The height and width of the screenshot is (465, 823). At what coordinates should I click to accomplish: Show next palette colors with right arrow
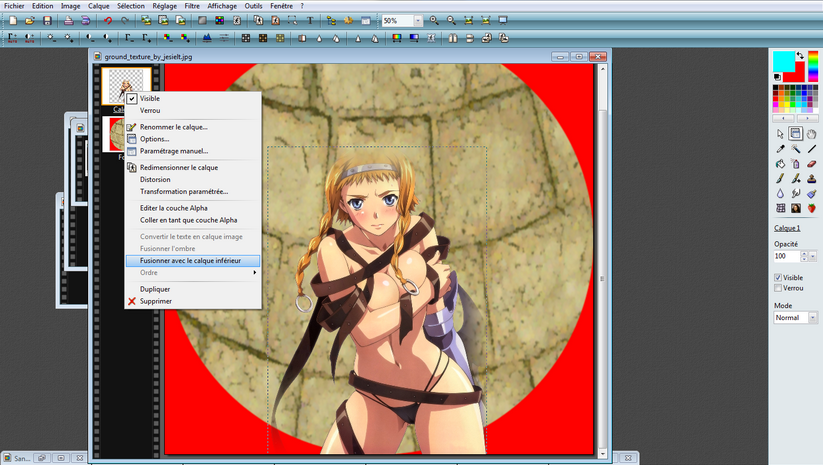pos(807,118)
